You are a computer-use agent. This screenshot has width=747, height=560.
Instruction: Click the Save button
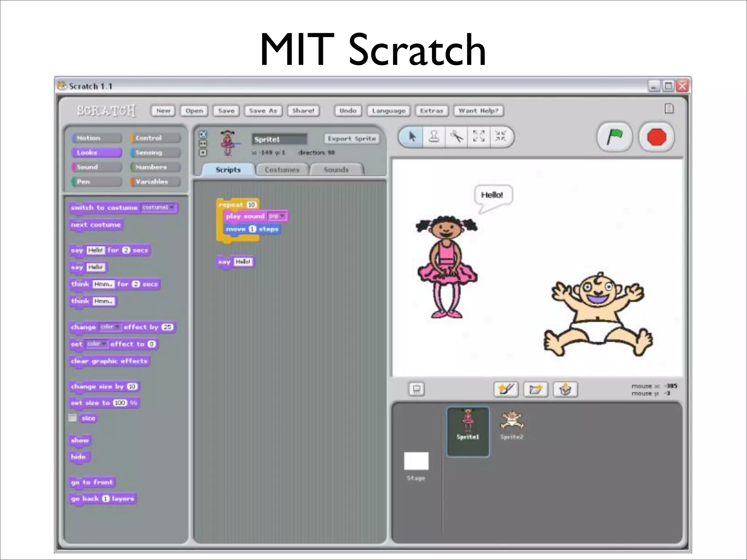tap(226, 111)
